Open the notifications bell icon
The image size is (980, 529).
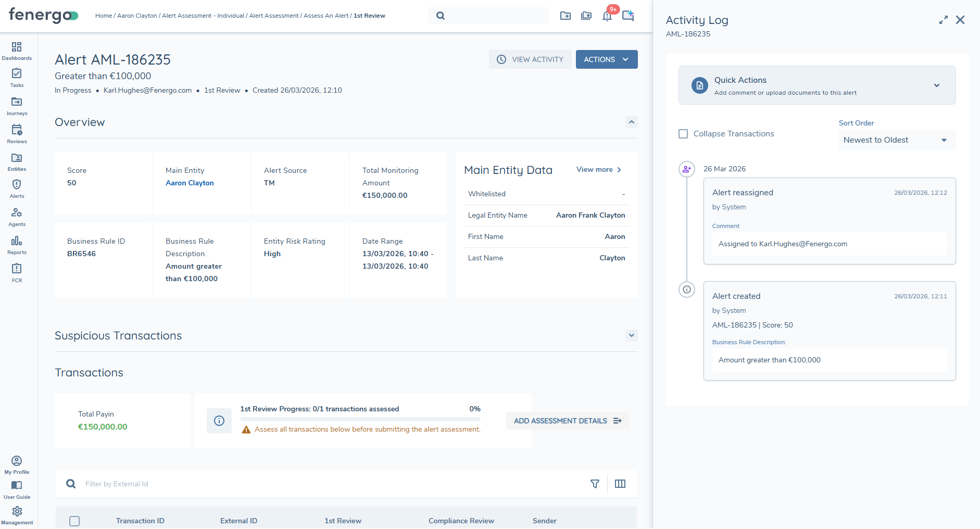[607, 16]
